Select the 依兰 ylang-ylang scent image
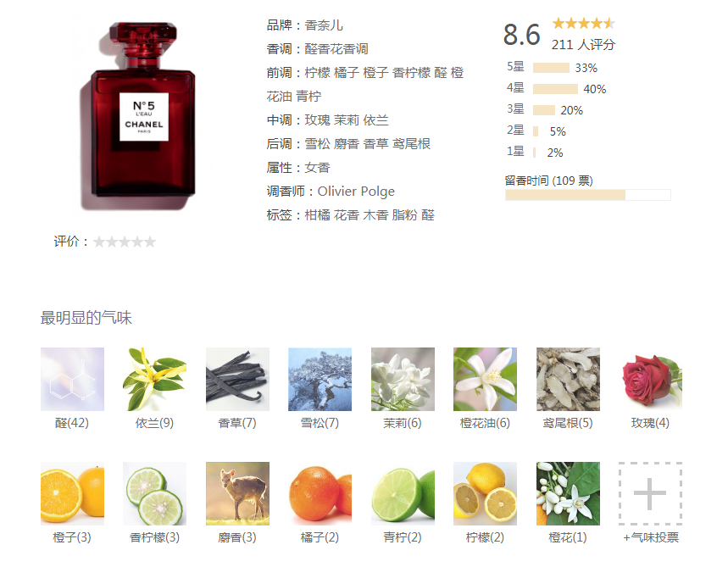728x567 pixels. click(154, 379)
